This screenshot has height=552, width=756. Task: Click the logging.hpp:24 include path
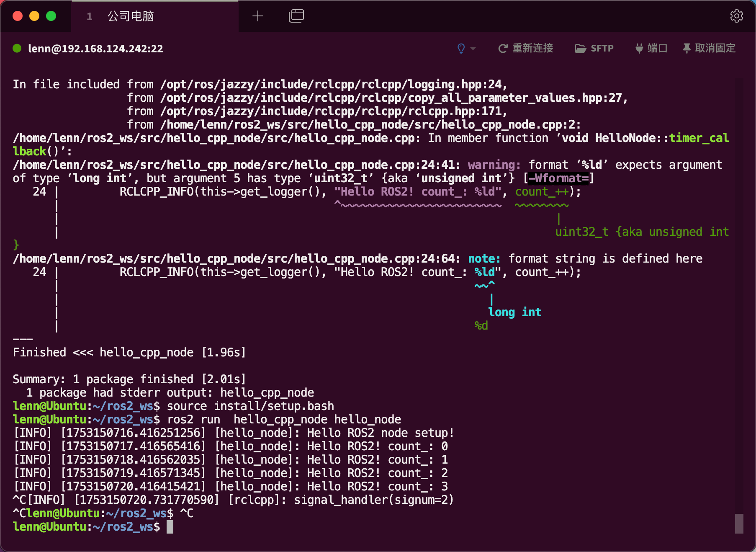pyautogui.click(x=334, y=85)
